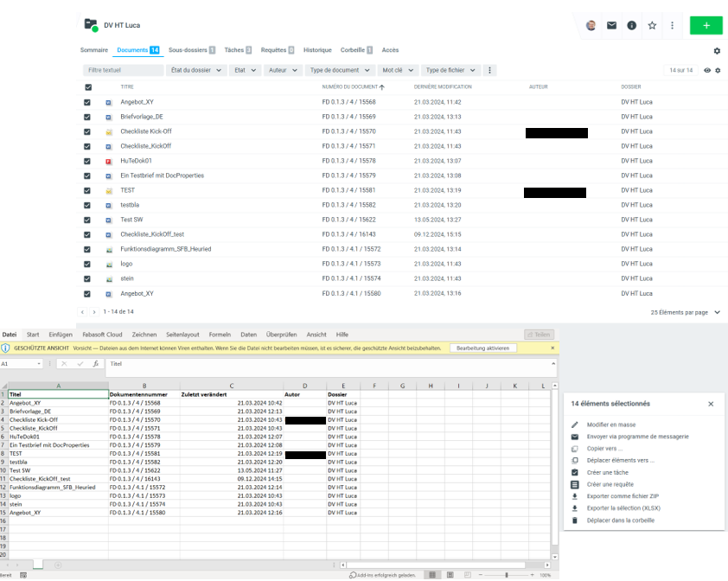This screenshot has height=581, width=728.
Task: Expand the 25 Éléments par page dropdown
Action: (686, 312)
